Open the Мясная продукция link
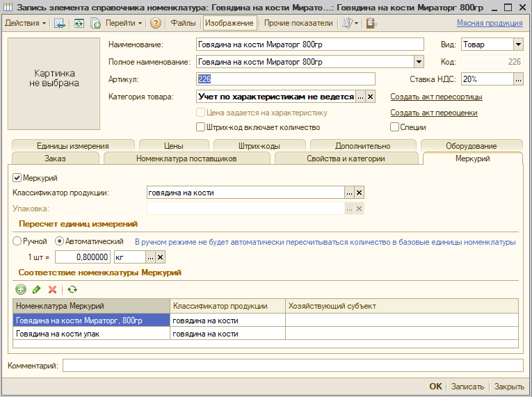The width and height of the screenshot is (532, 397). 490,23
